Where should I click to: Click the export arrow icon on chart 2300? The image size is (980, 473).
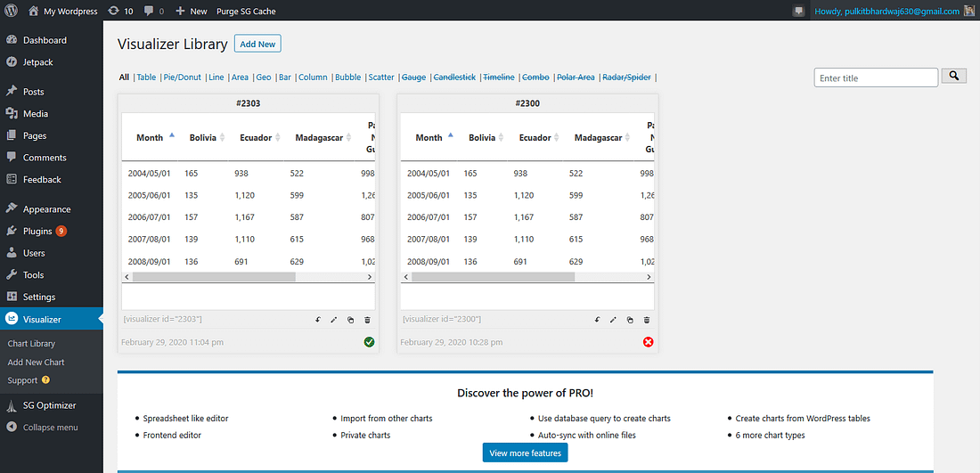click(597, 320)
